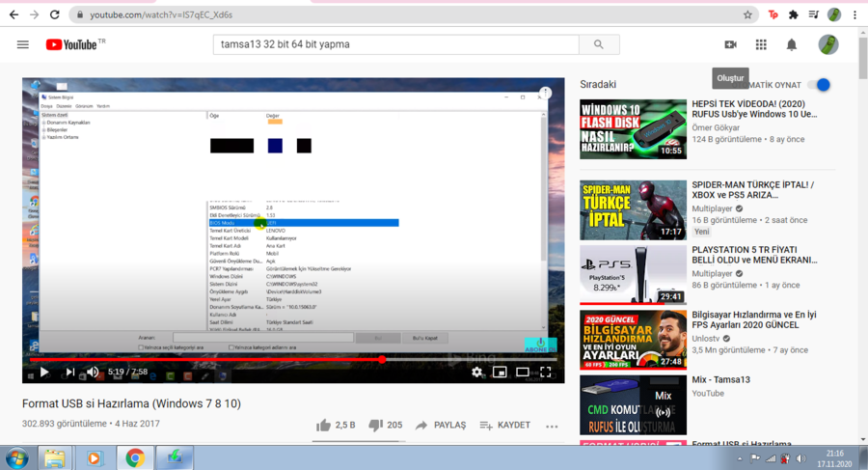Open the Ömer Gökyar channel link
This screenshot has height=470, width=868.
716,127
